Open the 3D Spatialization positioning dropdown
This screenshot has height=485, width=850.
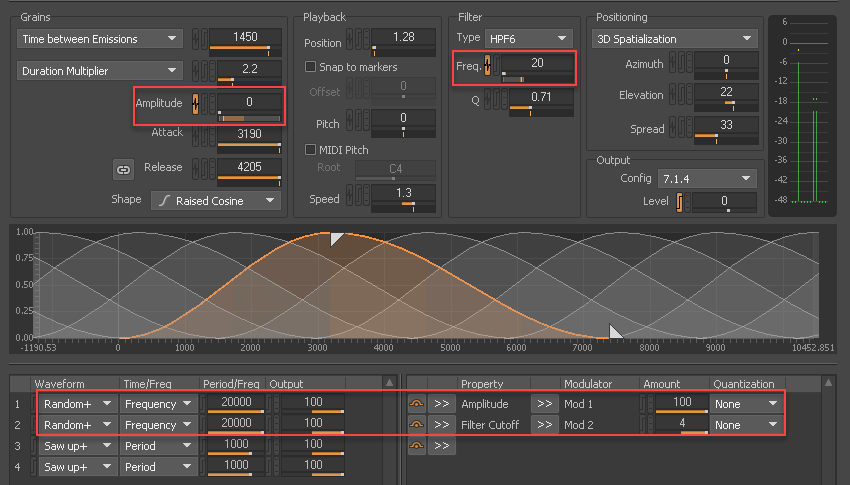(673, 39)
